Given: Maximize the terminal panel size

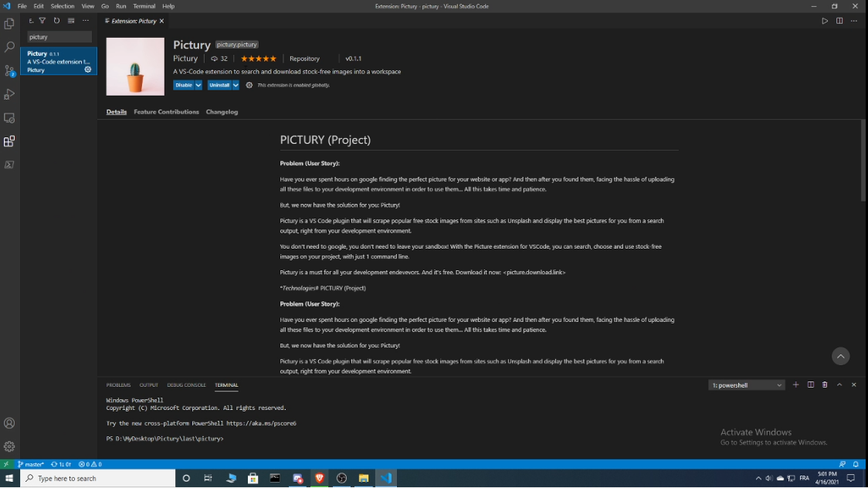Looking at the screenshot, I should (839, 385).
